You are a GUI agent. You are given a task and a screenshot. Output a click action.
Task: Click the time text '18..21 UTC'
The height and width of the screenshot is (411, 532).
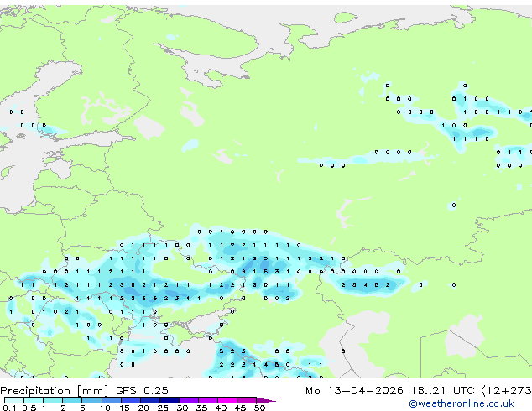click(x=443, y=391)
